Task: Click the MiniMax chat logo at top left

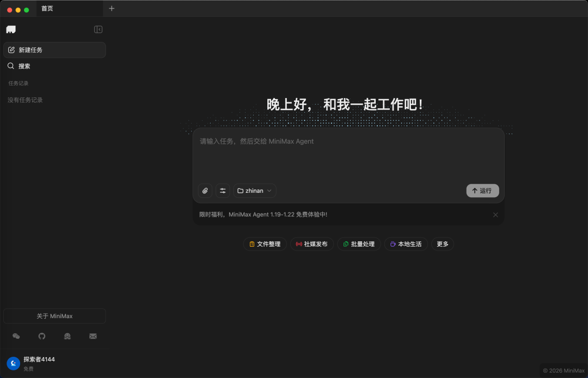Action: pos(11,29)
